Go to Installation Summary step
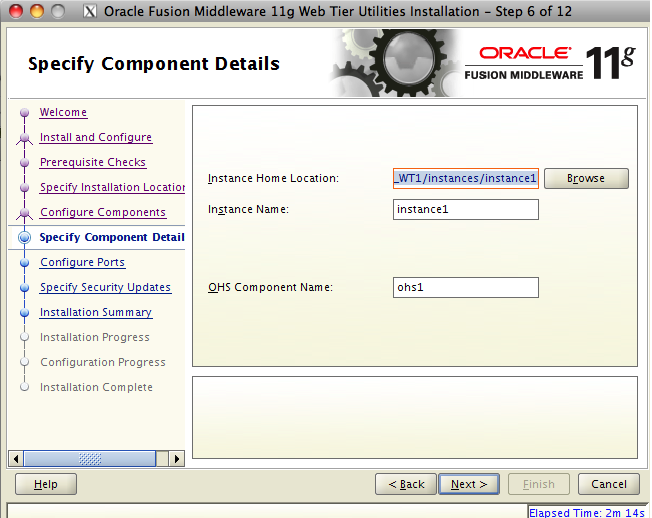The height and width of the screenshot is (518, 652). pyautogui.click(x=96, y=312)
